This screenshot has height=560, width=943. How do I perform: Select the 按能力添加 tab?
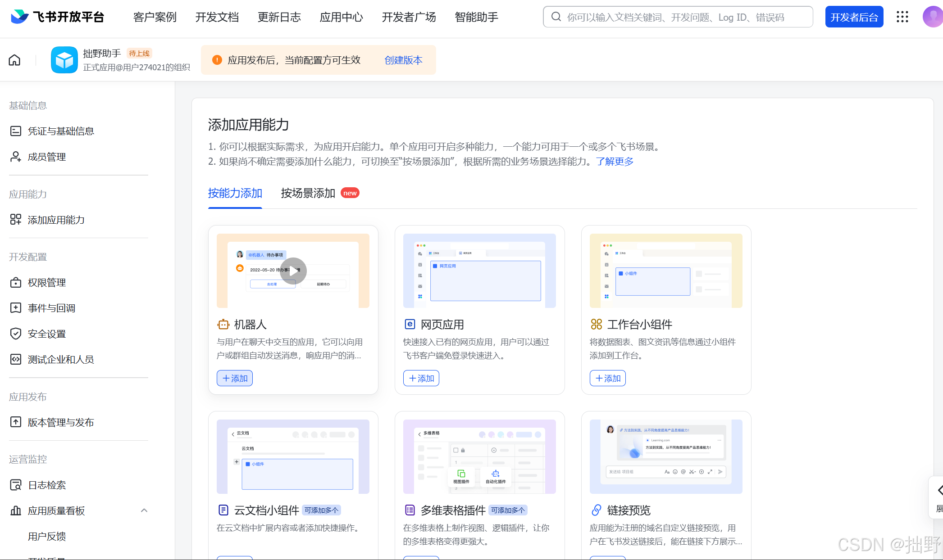click(x=235, y=193)
